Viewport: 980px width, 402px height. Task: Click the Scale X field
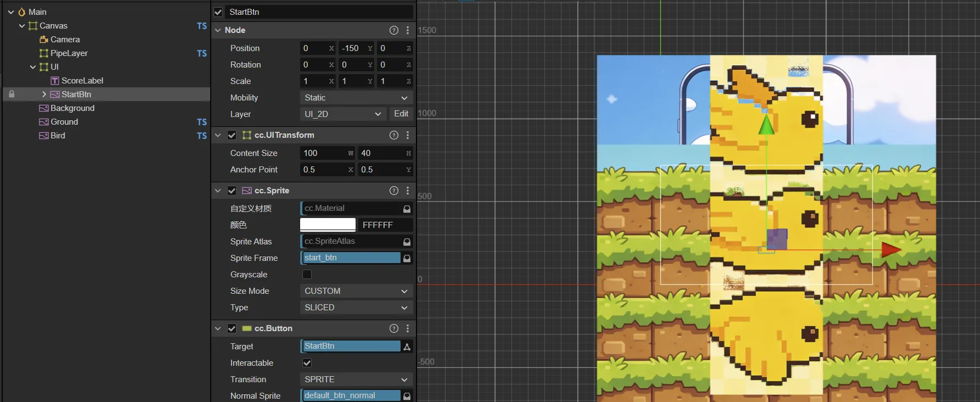point(318,81)
